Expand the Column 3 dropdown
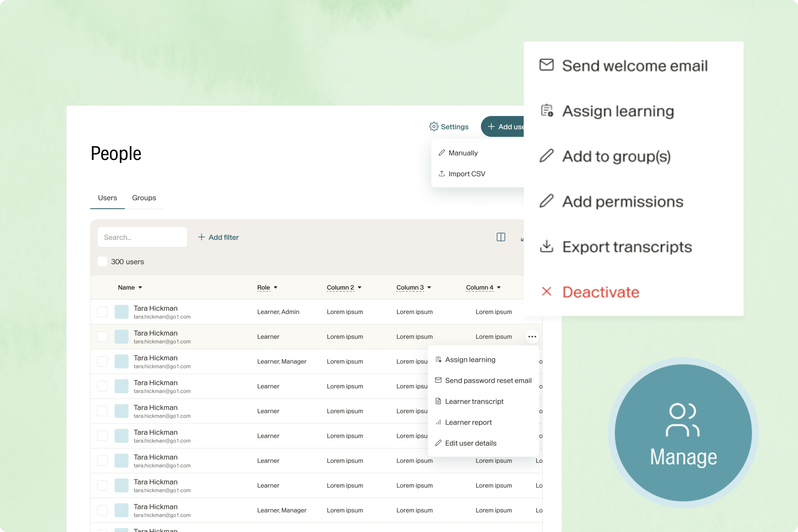This screenshot has height=532, width=798. click(429, 287)
